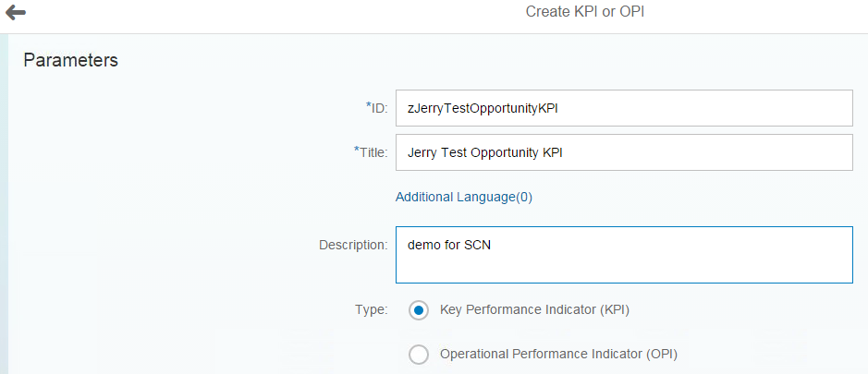868x374 pixels.
Task: Click the required asterisk beside ID
Action: coord(368,105)
